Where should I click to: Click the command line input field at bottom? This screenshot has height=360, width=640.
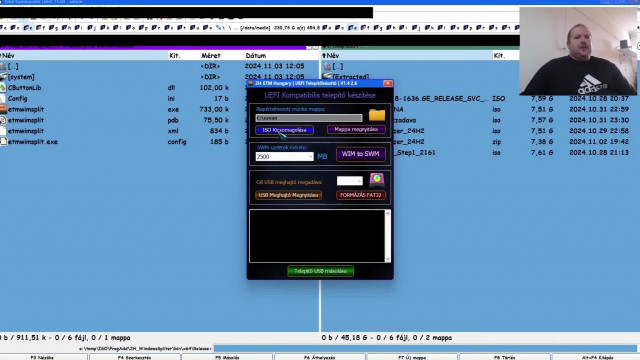coord(425,349)
